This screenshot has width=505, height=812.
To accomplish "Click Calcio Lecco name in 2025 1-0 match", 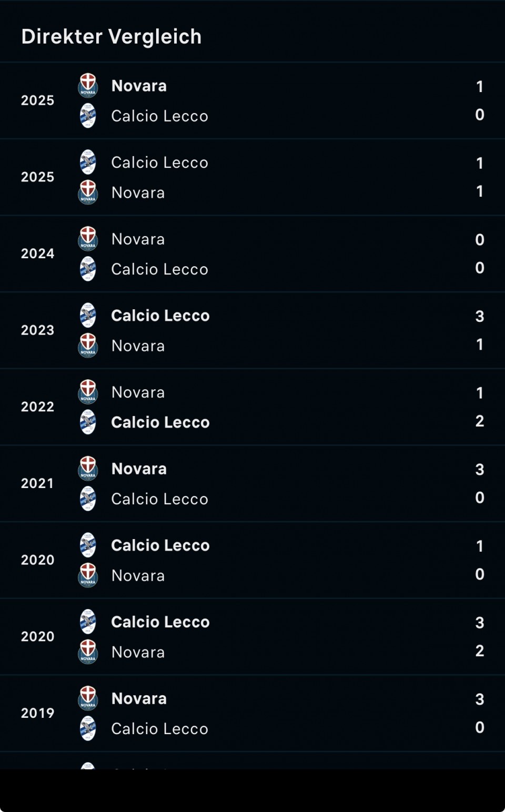I will [x=160, y=116].
